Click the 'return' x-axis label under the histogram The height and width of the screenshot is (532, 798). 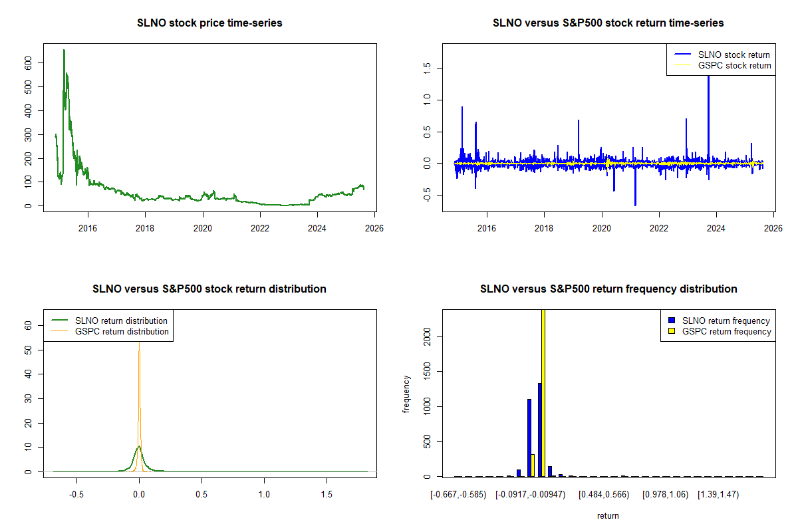click(608, 515)
